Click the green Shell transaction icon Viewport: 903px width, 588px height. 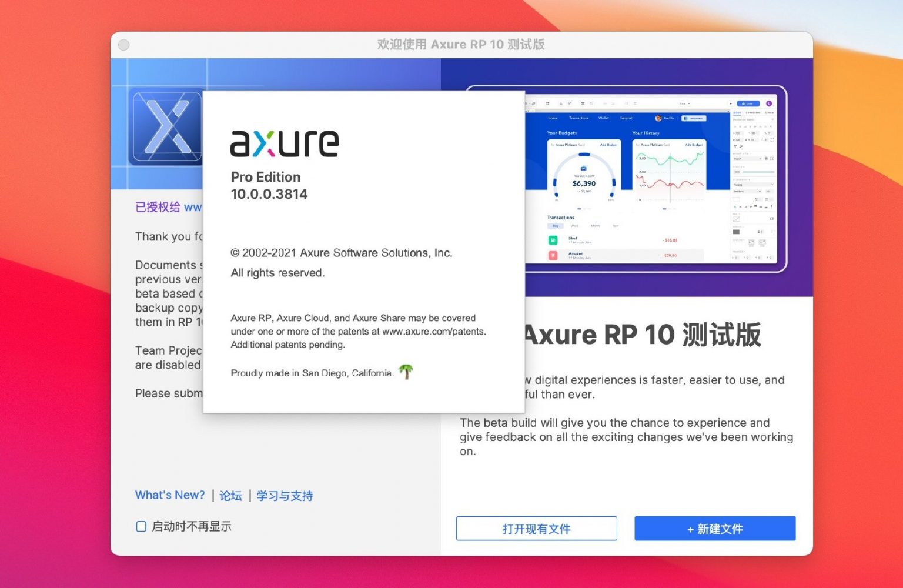pyautogui.click(x=553, y=240)
